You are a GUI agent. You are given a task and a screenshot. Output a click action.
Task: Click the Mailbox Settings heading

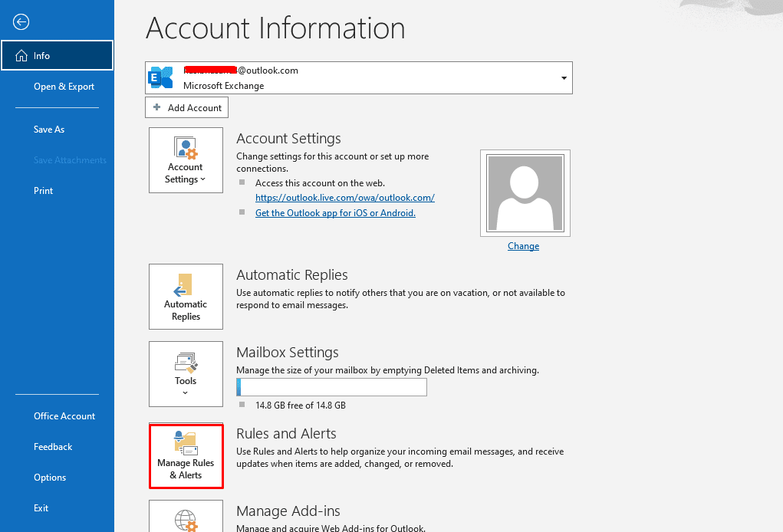pyautogui.click(x=288, y=353)
